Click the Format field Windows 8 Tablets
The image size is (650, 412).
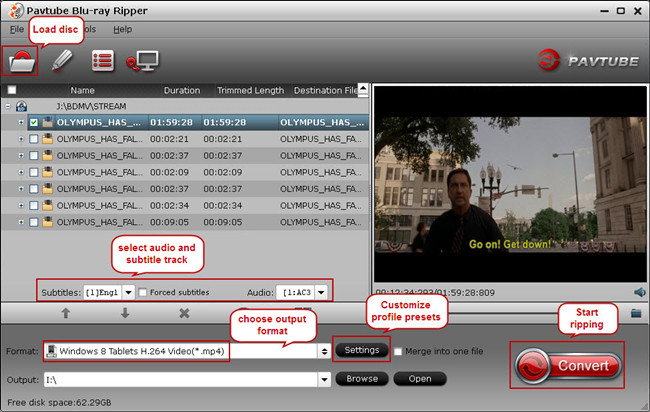181,351
